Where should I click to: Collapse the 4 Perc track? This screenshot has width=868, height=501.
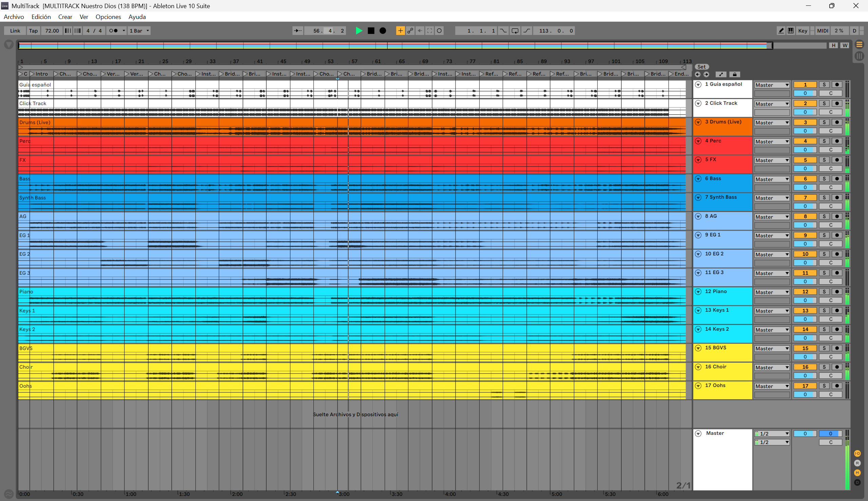click(698, 141)
